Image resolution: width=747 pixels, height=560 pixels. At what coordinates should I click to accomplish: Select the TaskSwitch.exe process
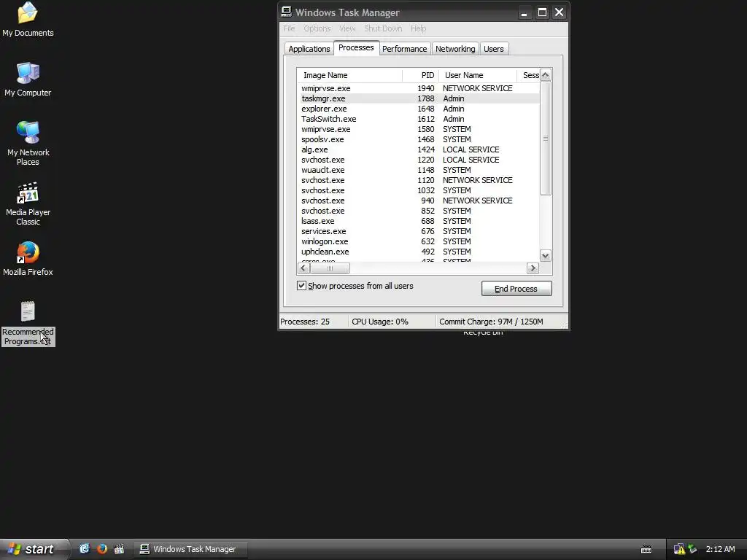point(419,119)
